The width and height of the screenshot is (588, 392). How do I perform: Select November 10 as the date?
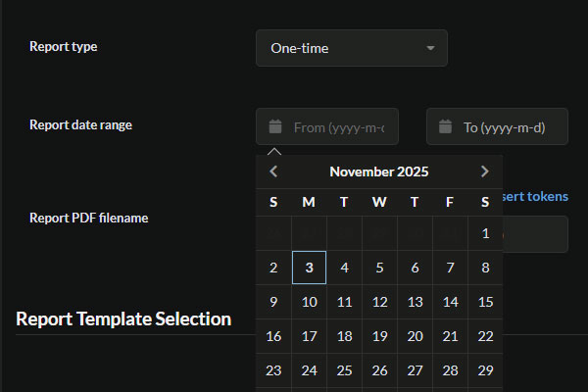pyautogui.click(x=309, y=302)
